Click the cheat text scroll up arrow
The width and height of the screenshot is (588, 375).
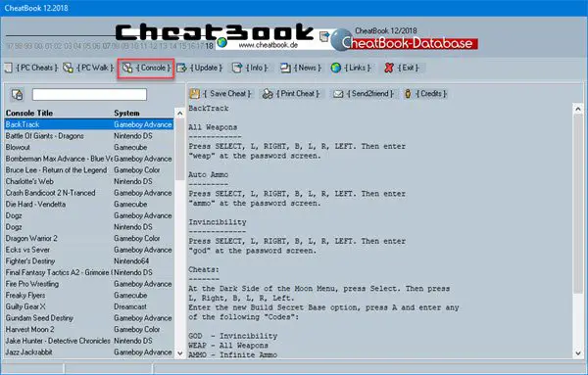[x=578, y=109]
